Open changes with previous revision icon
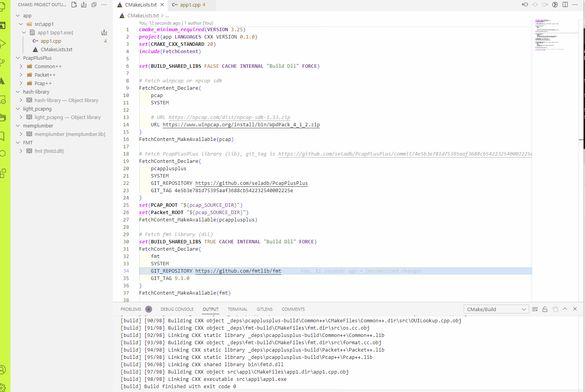 coord(525,5)
